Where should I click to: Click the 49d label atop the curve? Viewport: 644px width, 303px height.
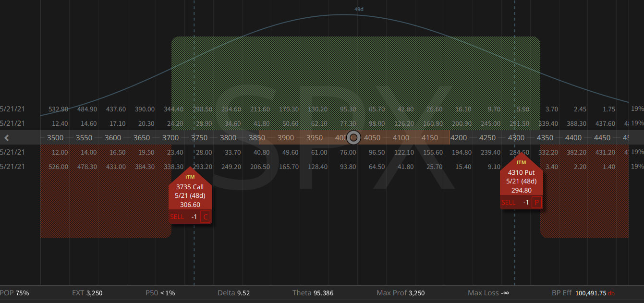click(359, 9)
